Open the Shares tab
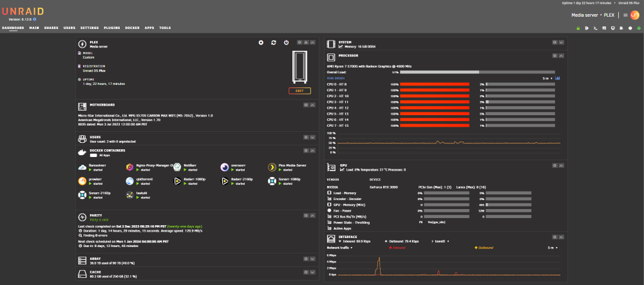Screen dimensions: 644x285 (x=52, y=28)
